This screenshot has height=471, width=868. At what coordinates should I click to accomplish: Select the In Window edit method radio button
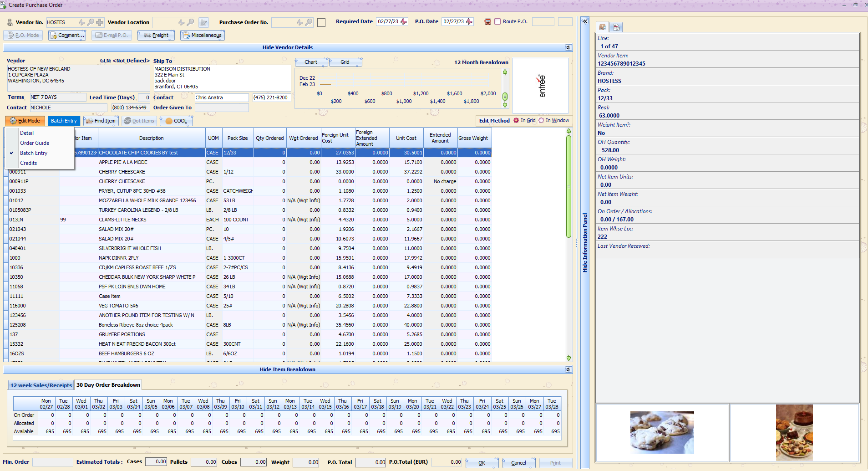pyautogui.click(x=541, y=120)
